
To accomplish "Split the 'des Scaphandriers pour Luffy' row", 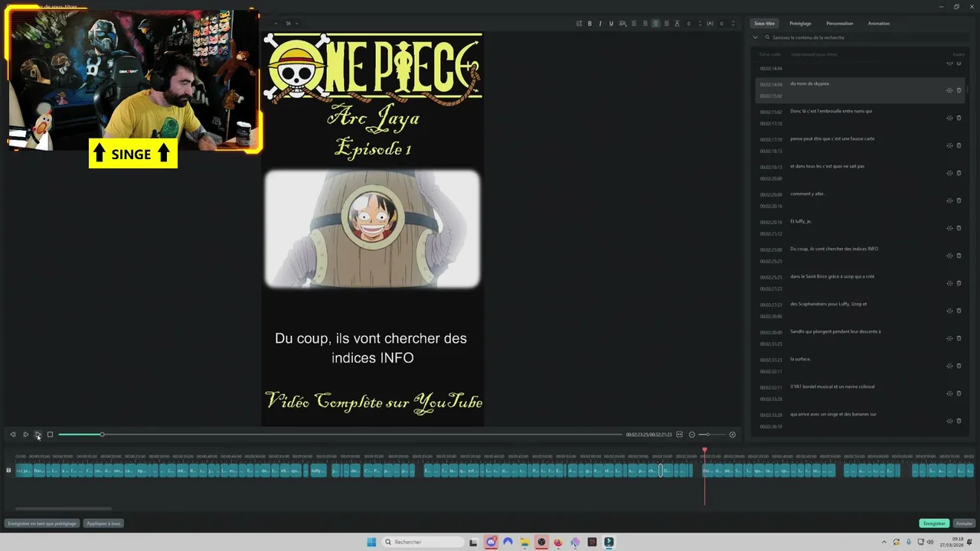I will [949, 311].
